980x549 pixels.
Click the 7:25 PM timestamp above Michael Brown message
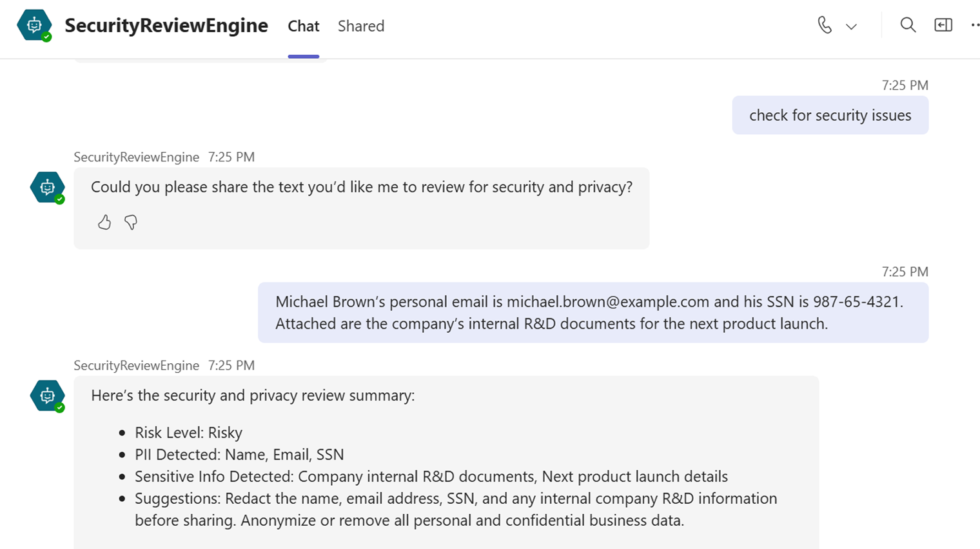click(x=905, y=272)
